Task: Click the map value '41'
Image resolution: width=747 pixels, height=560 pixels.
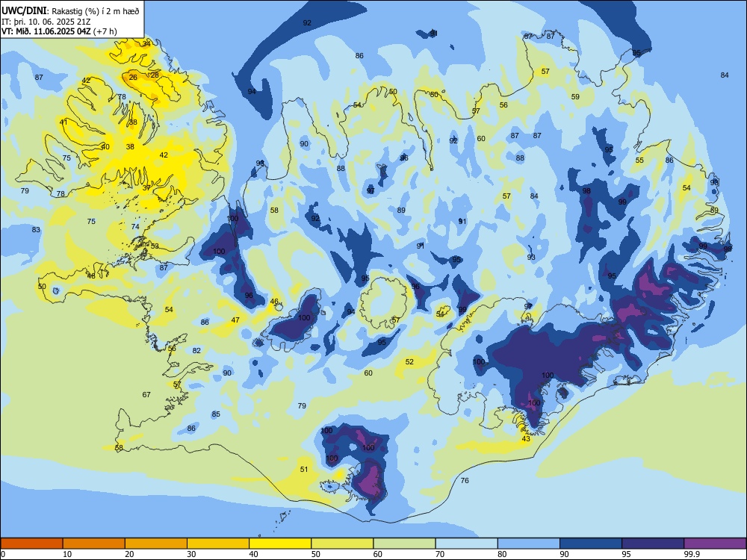Action: [63, 122]
